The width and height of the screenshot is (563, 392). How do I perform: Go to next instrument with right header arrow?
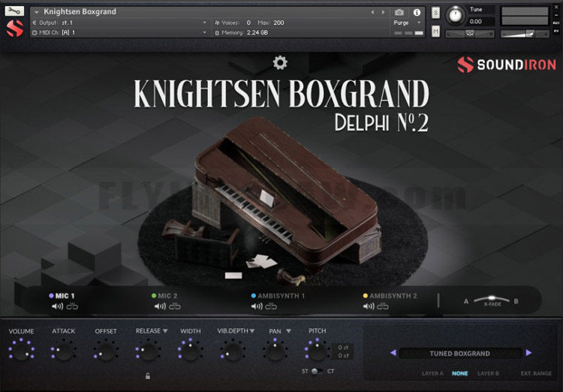[383, 12]
